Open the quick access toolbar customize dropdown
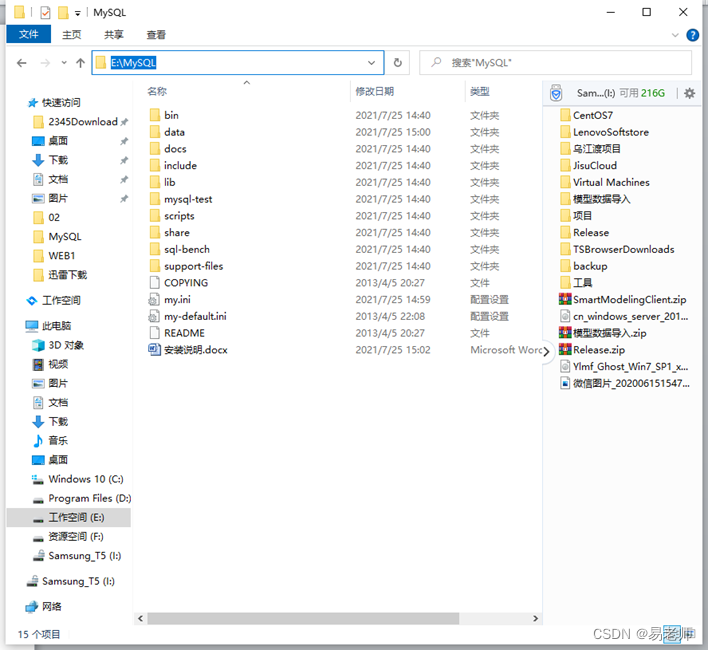 (x=78, y=14)
